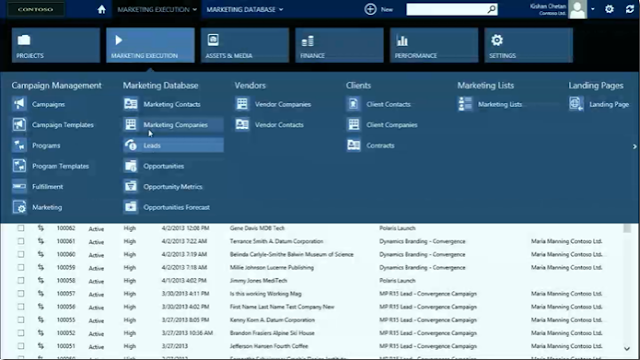Select checkbox for lead 100055
Image resolution: width=640 pixels, height=360 pixels.
(x=21, y=320)
